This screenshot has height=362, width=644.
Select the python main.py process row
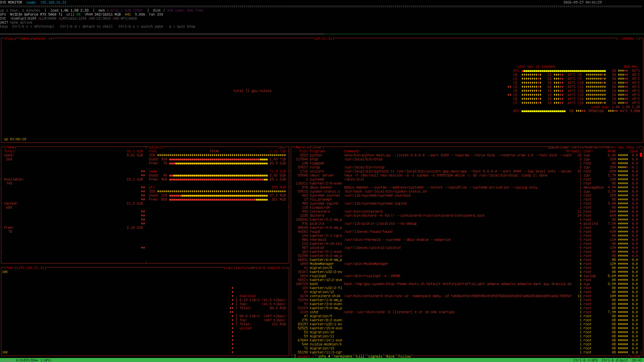(466, 155)
